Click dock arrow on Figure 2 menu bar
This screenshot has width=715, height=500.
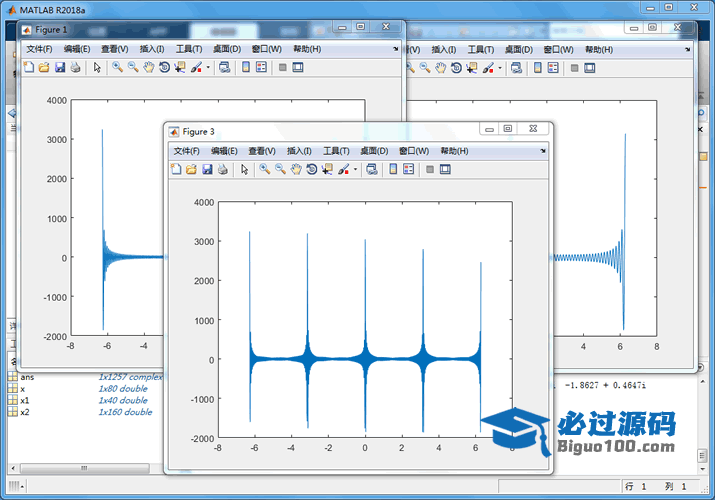click(x=687, y=49)
